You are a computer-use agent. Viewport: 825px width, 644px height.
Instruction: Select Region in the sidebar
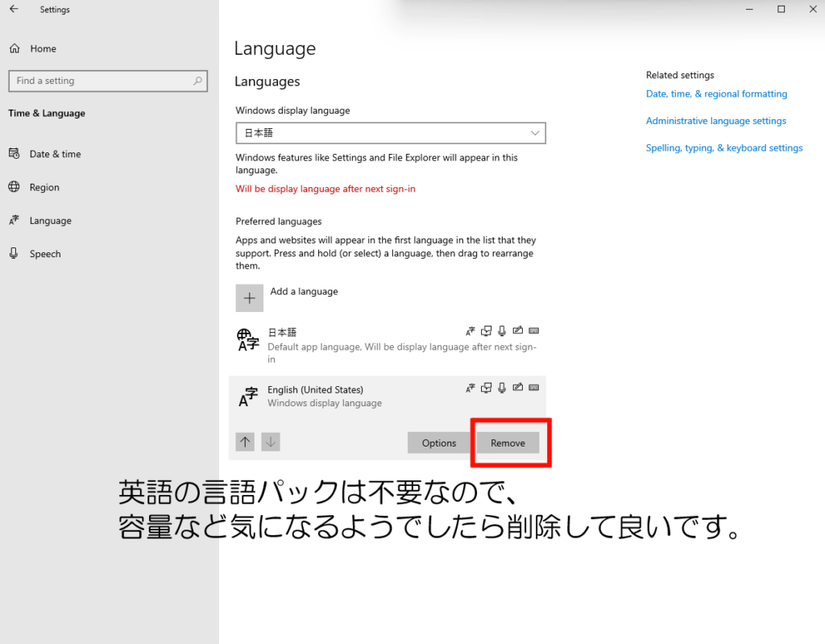(x=44, y=187)
